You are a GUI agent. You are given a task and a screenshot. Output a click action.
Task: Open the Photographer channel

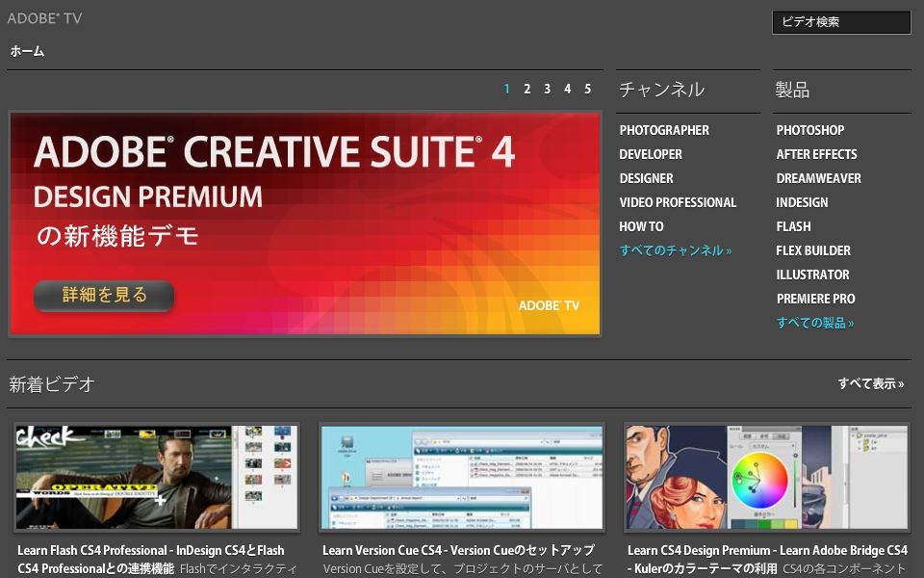(664, 130)
